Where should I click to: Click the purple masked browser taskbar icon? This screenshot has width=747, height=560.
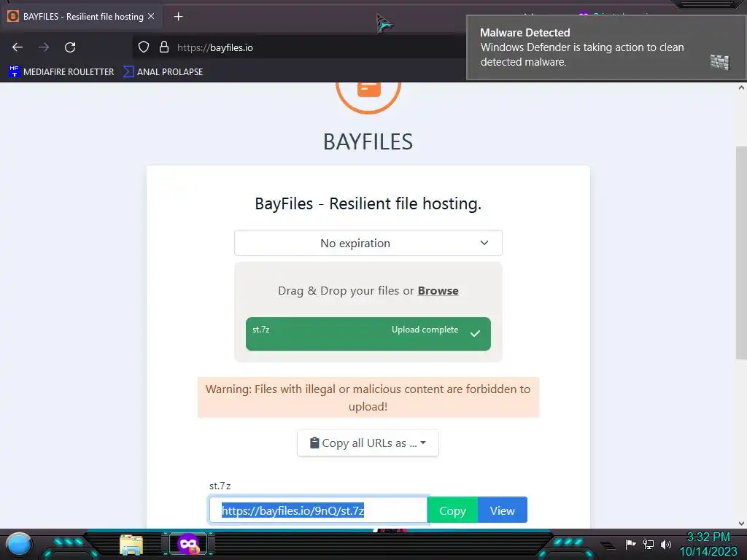point(188,544)
